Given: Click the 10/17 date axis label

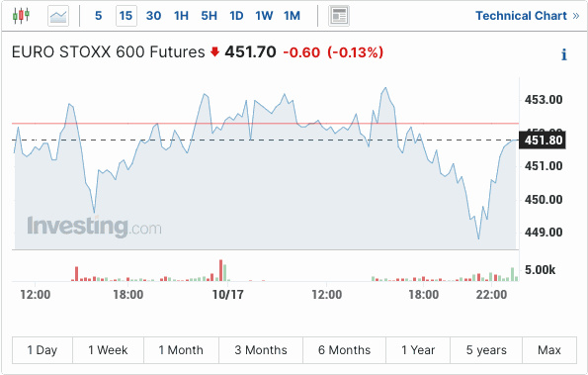Looking at the screenshot, I should [227, 295].
